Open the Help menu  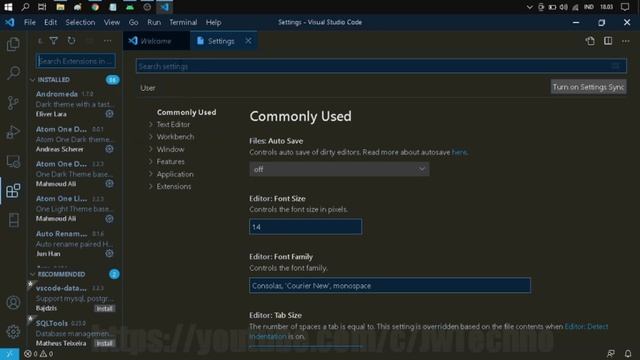pyautogui.click(x=213, y=22)
